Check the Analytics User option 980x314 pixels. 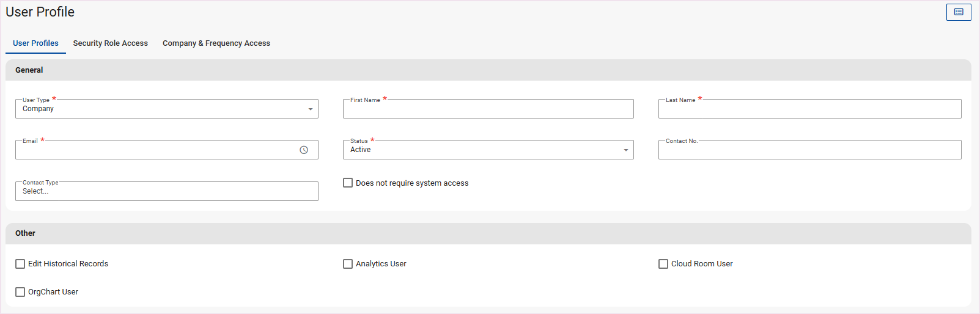coord(348,264)
